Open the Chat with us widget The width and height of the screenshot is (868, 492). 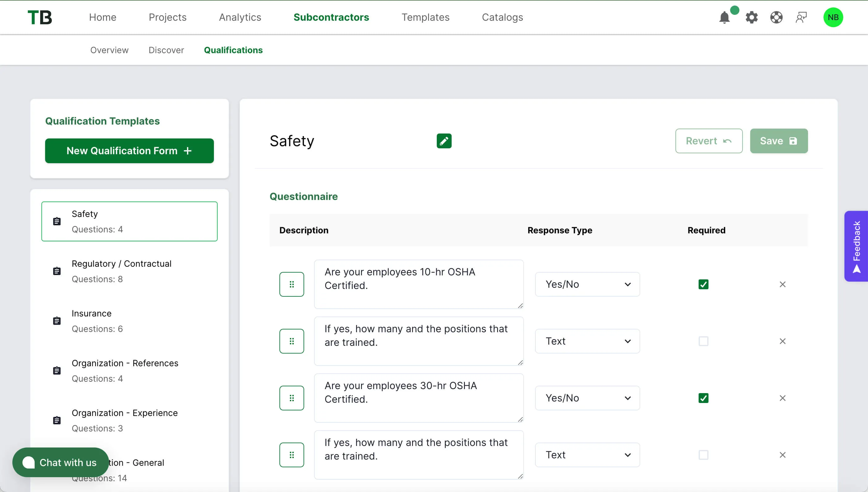point(61,462)
